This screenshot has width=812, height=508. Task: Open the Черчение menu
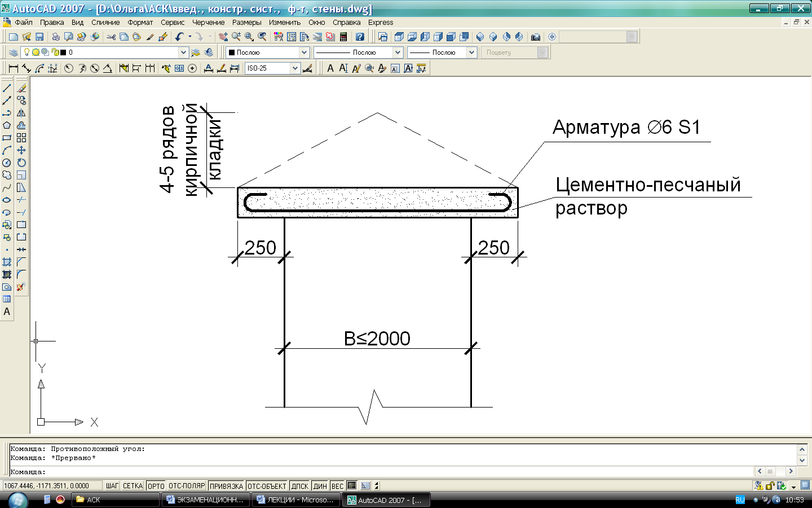coord(208,23)
